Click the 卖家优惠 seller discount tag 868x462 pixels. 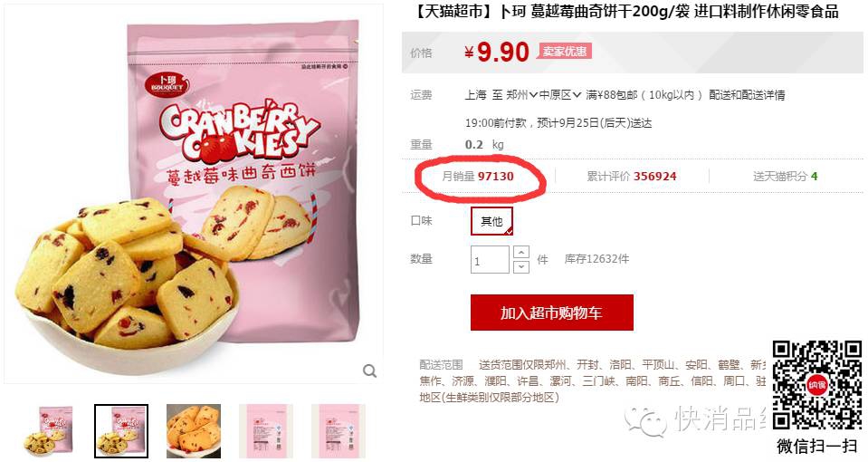[564, 52]
